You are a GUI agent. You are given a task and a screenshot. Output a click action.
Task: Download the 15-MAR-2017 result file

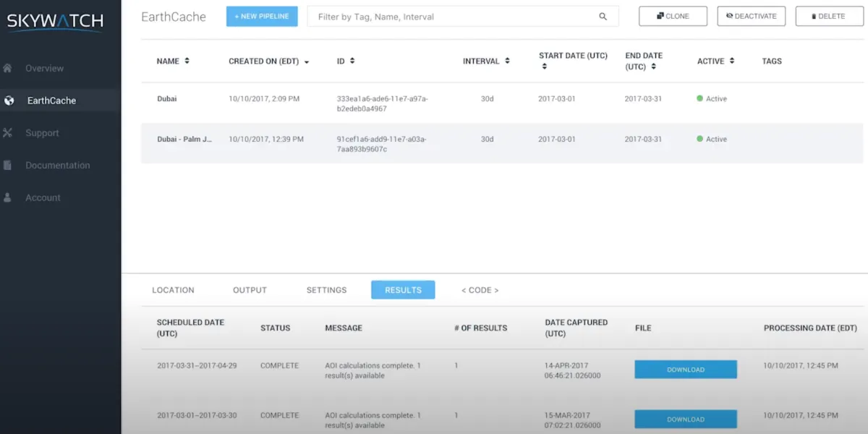coord(686,420)
